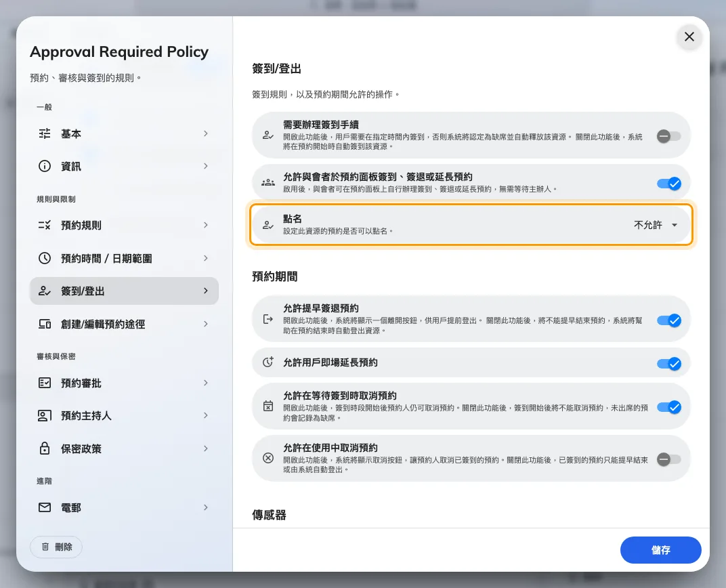Click the clock icon beside 預約時間 / 日期範圍
The height and width of the screenshot is (588, 726).
pos(45,258)
